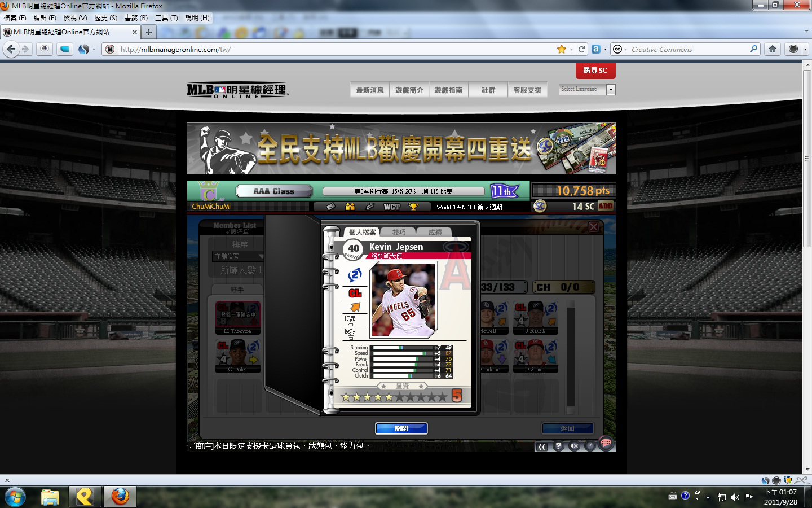Open the chat bubble icon
The image size is (812, 508).
pos(606,443)
